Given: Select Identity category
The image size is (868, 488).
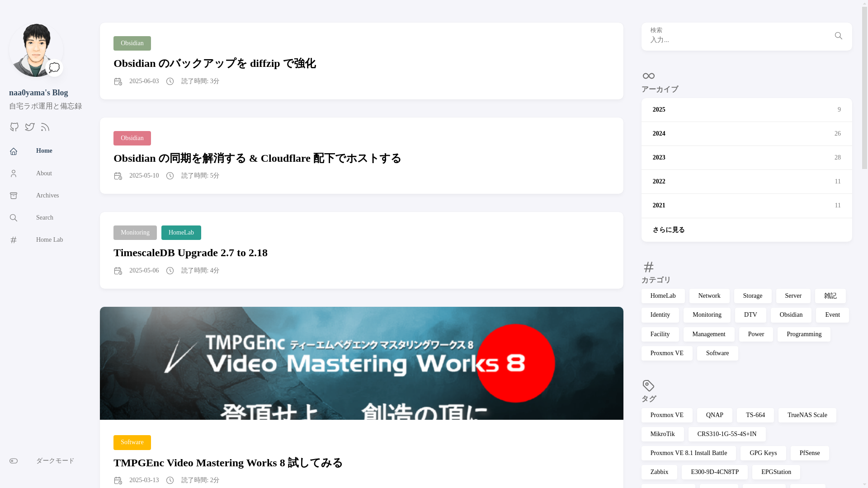Looking at the screenshot, I should pyautogui.click(x=660, y=315).
